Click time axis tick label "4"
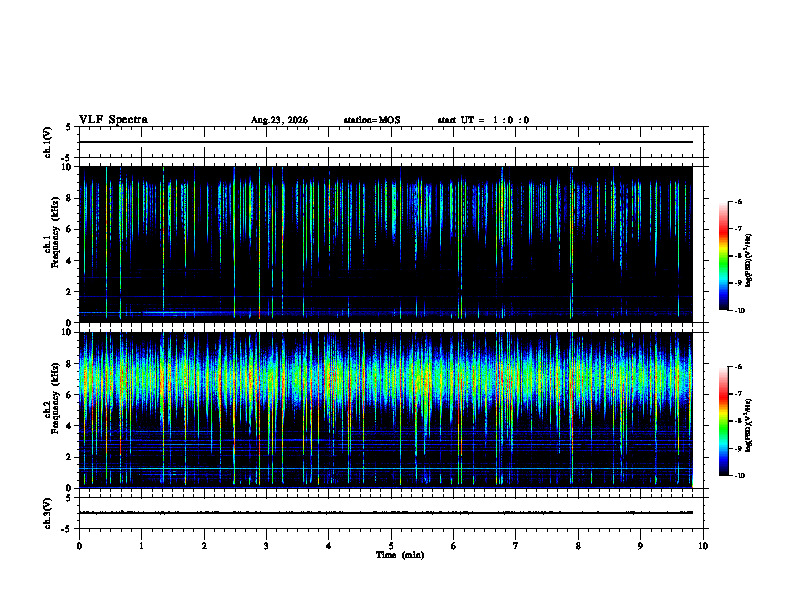This screenshot has height=612, width=792. click(329, 546)
